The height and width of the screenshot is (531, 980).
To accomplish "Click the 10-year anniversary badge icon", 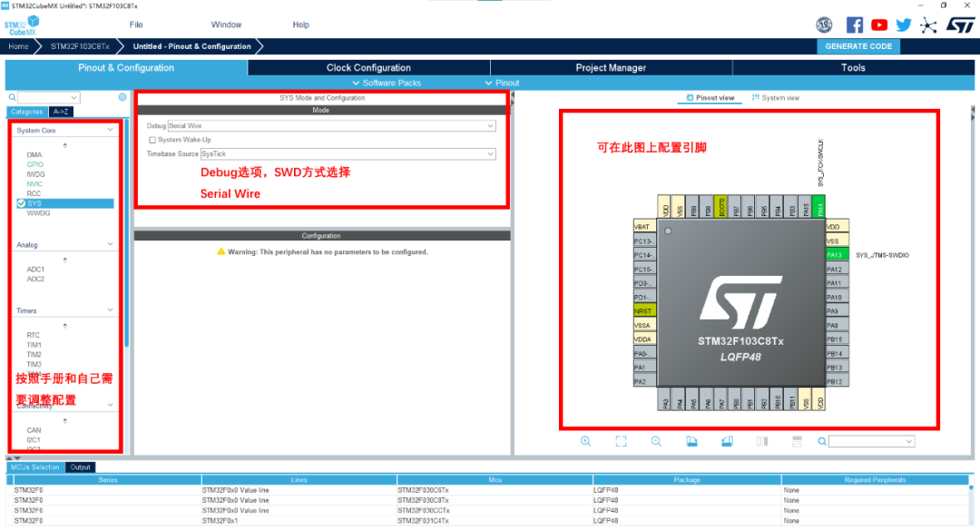I will click(824, 25).
